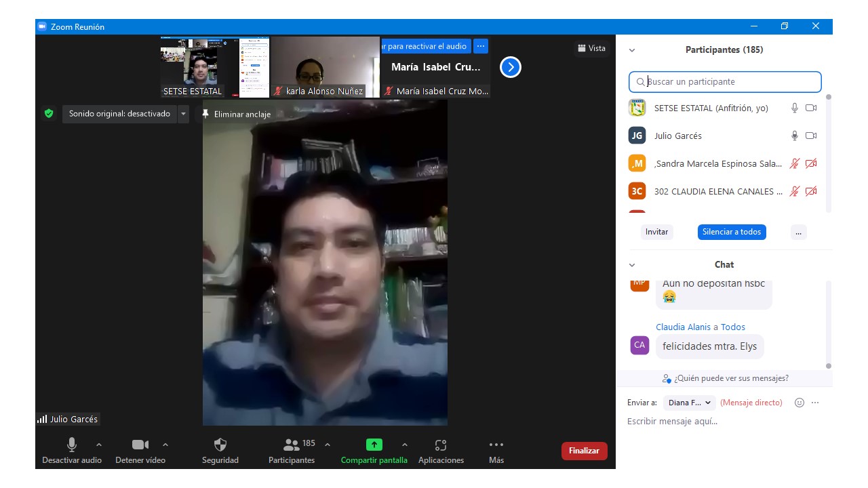Click 'Mensaje directo' label in chat
This screenshot has width=868, height=488.
point(751,403)
